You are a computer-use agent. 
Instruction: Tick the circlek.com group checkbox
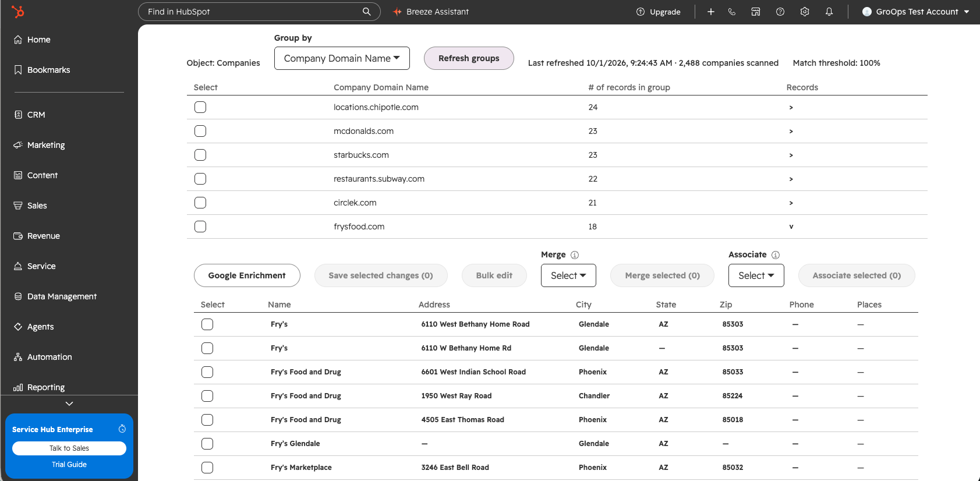pyautogui.click(x=200, y=203)
